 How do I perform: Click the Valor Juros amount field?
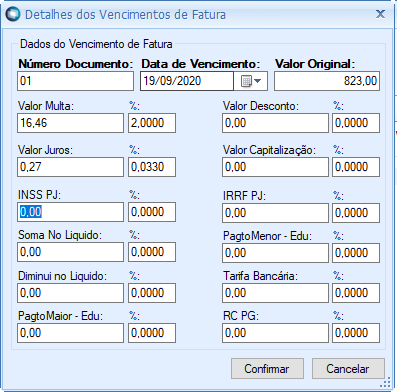click(70, 167)
